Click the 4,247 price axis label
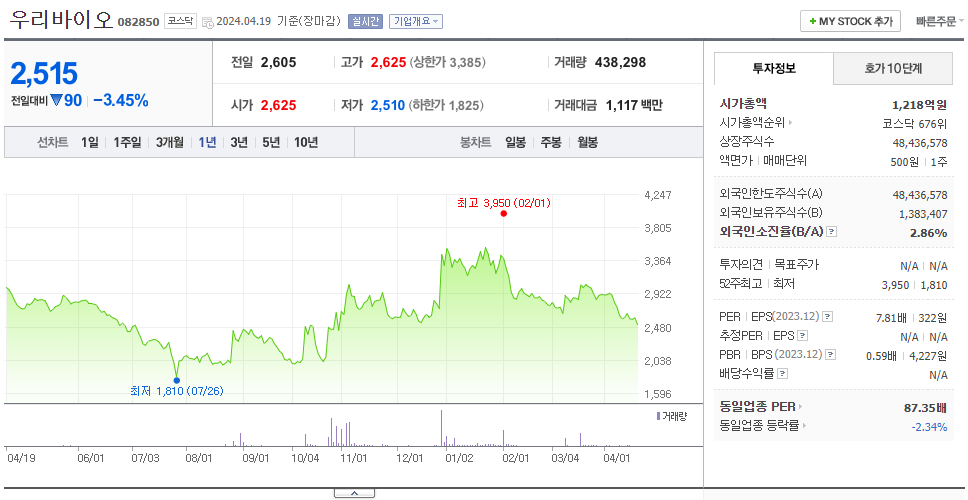 [657, 195]
